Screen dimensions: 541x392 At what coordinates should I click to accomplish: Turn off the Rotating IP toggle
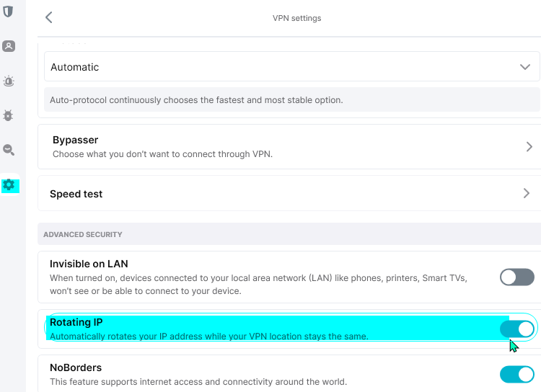[516, 329]
